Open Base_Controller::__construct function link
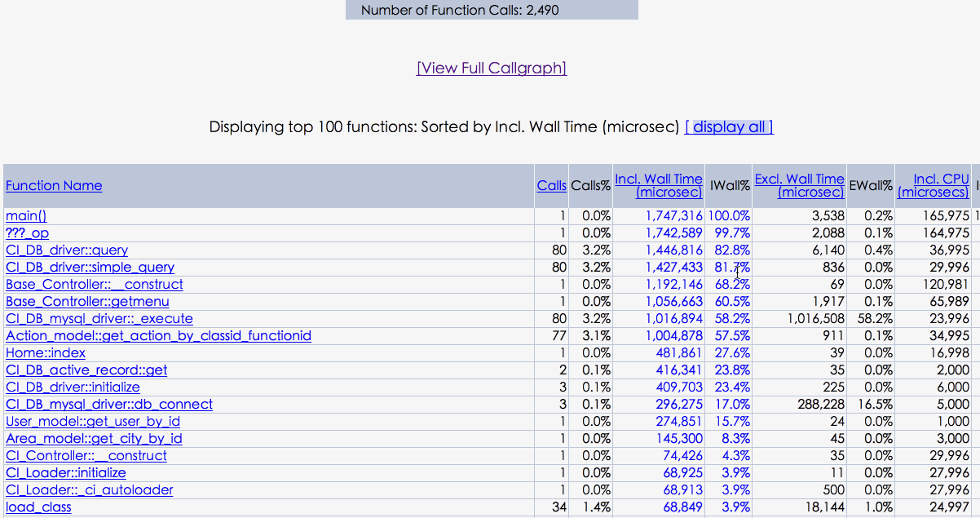This screenshot has height=518, width=980. pyautogui.click(x=95, y=285)
